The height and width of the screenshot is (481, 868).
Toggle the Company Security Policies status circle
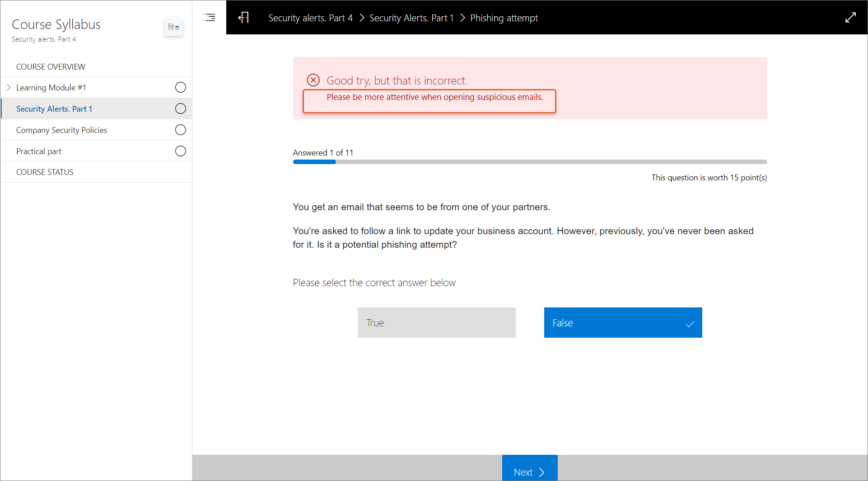(180, 130)
